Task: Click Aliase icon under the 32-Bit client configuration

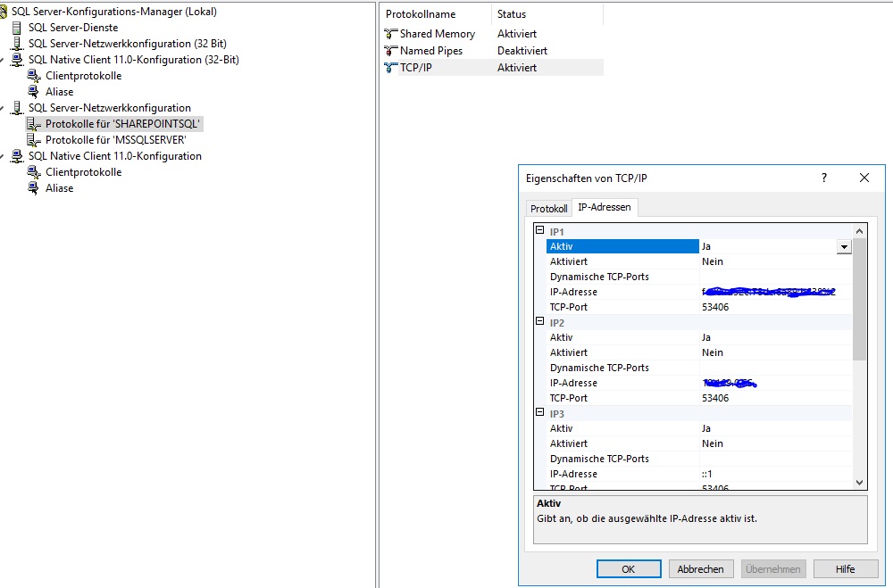Action: click(34, 92)
